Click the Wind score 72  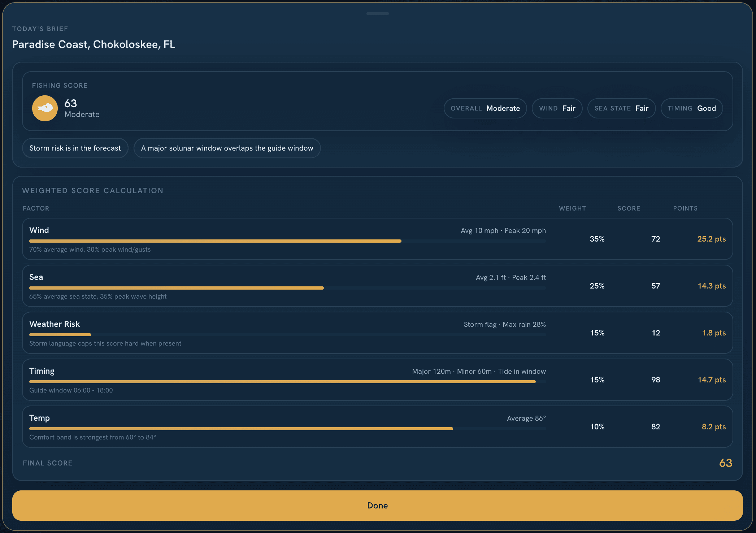(x=656, y=239)
